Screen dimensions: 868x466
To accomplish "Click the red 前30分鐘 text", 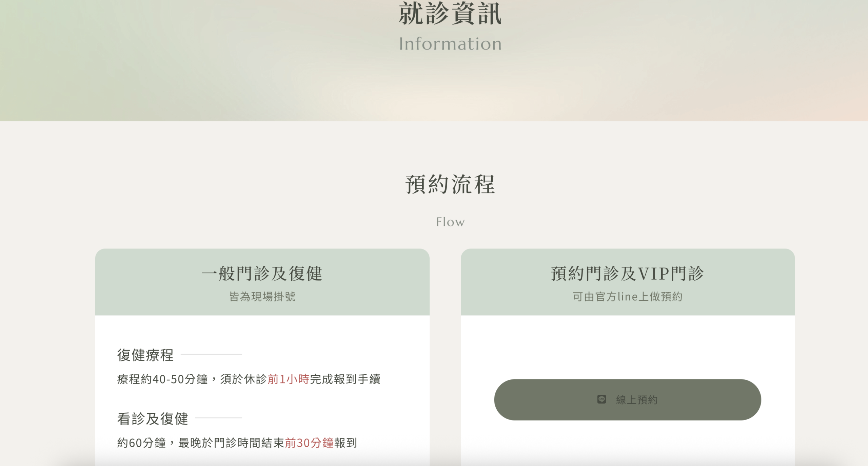I will point(309,443).
